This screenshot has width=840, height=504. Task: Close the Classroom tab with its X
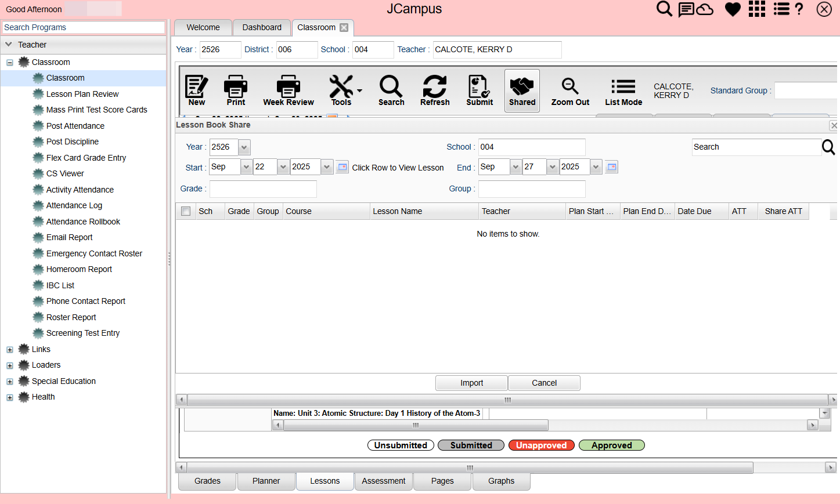click(344, 27)
